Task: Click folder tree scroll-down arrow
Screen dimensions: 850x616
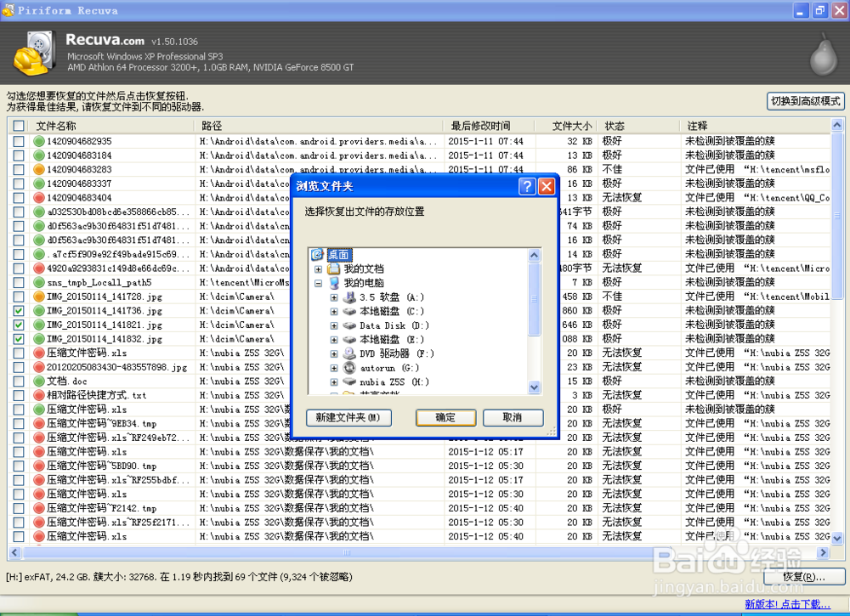Action: point(534,387)
